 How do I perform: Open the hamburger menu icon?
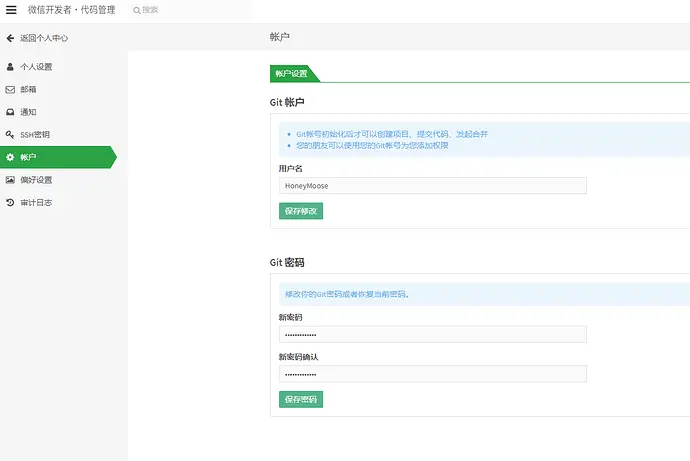point(11,10)
